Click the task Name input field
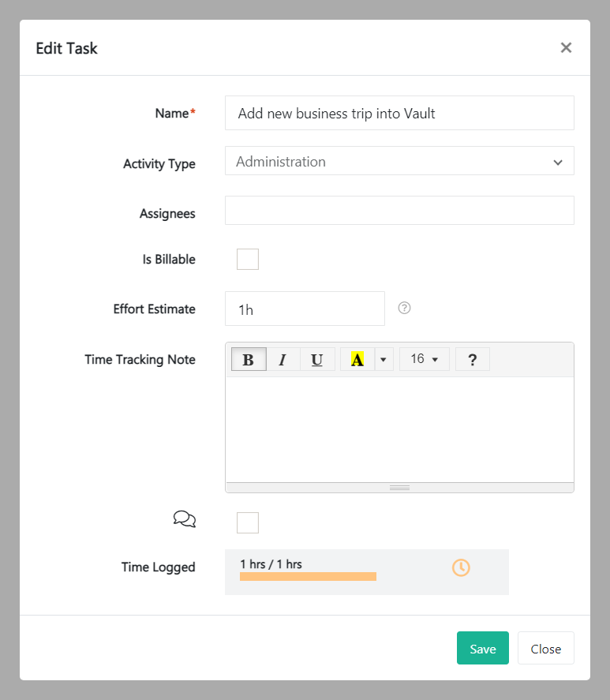 coord(399,114)
